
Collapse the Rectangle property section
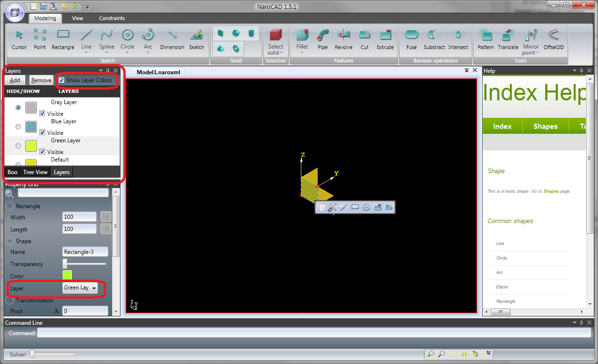(x=9, y=206)
